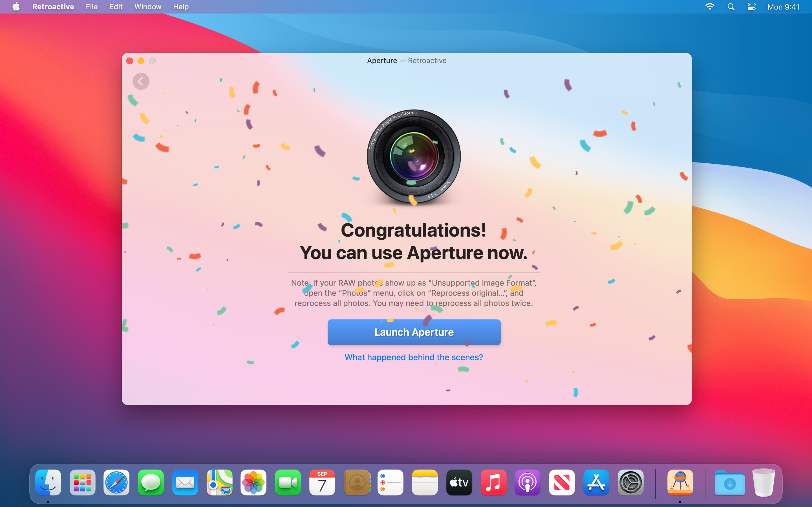
Task: Launch Safari from the Dock
Action: (x=116, y=482)
